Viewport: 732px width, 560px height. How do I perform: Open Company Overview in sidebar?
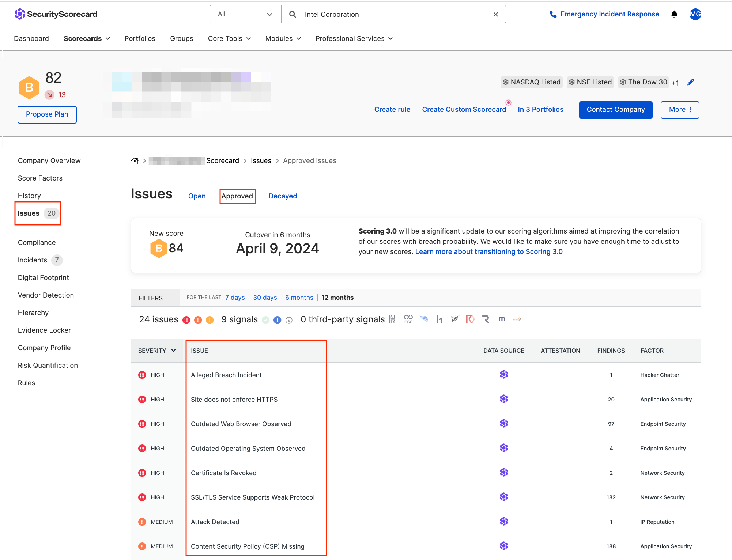tap(49, 160)
